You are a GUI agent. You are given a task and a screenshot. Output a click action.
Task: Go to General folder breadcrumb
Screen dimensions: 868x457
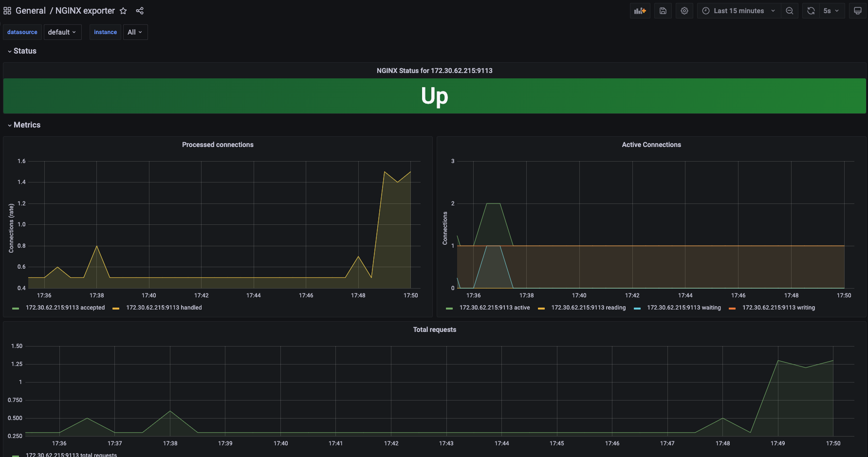click(31, 11)
